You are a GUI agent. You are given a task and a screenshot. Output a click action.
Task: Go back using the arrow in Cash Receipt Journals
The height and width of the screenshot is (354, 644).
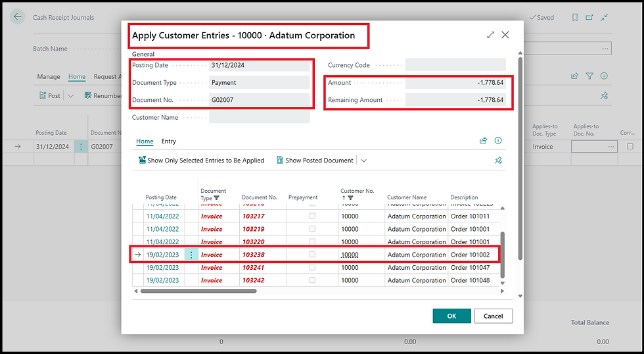[17, 17]
